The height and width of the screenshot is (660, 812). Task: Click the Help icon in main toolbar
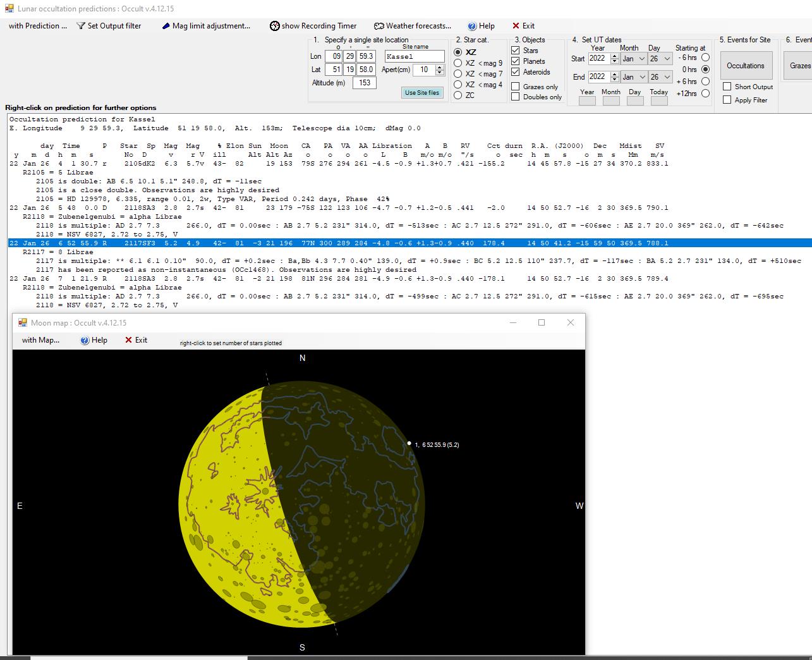[x=472, y=26]
